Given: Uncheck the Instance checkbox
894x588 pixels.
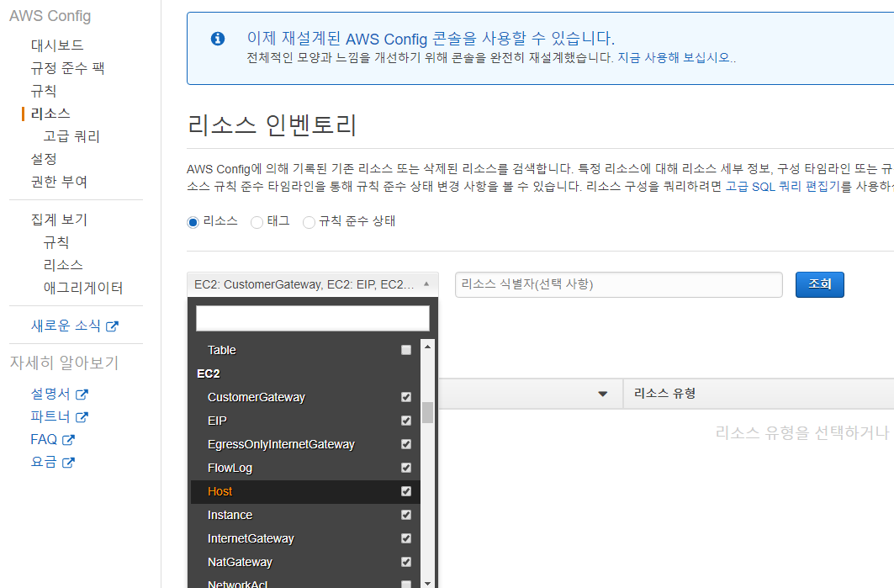Looking at the screenshot, I should pyautogui.click(x=406, y=515).
